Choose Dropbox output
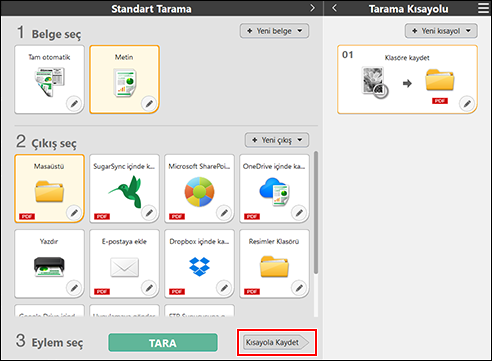The height and width of the screenshot is (361, 492). (x=199, y=264)
